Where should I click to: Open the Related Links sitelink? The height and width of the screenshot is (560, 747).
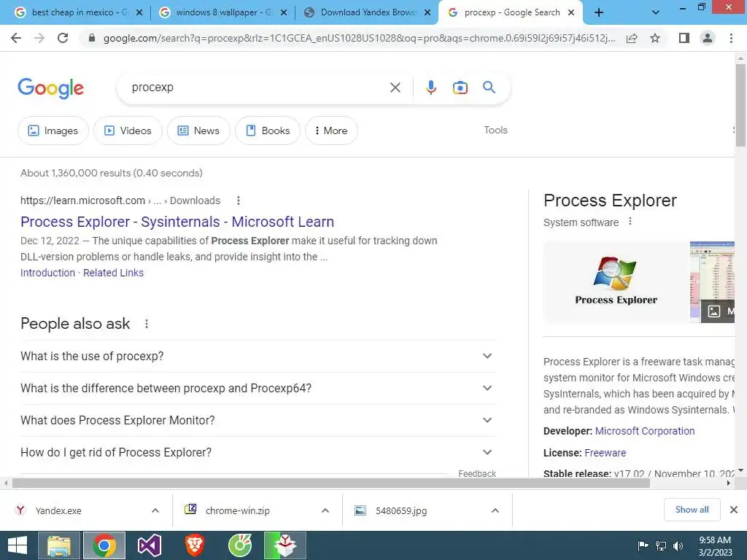point(113,273)
